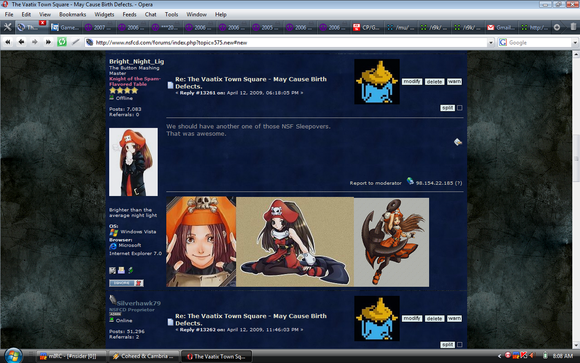The height and width of the screenshot is (363, 580).
Task: Click modify button on first post
Action: point(412,81)
